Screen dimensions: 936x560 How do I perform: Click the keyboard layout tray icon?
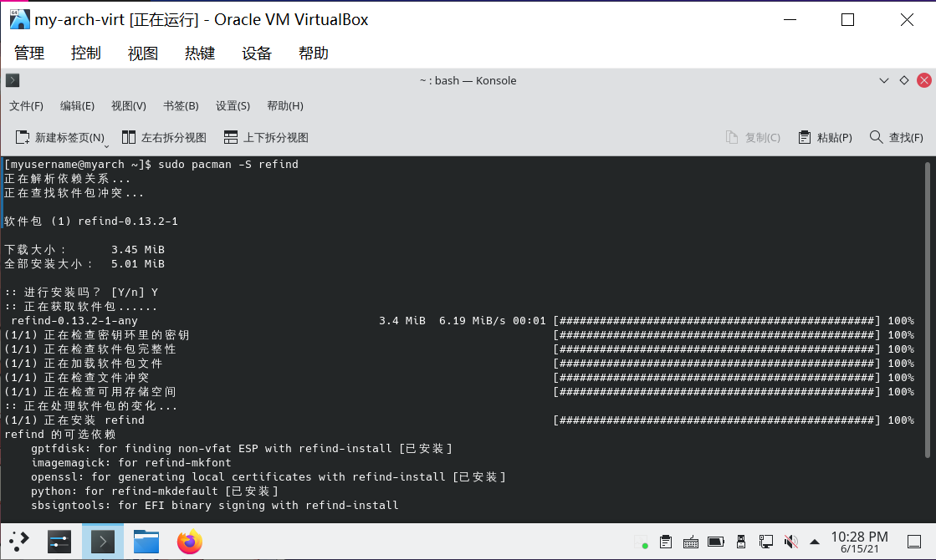tap(691, 542)
